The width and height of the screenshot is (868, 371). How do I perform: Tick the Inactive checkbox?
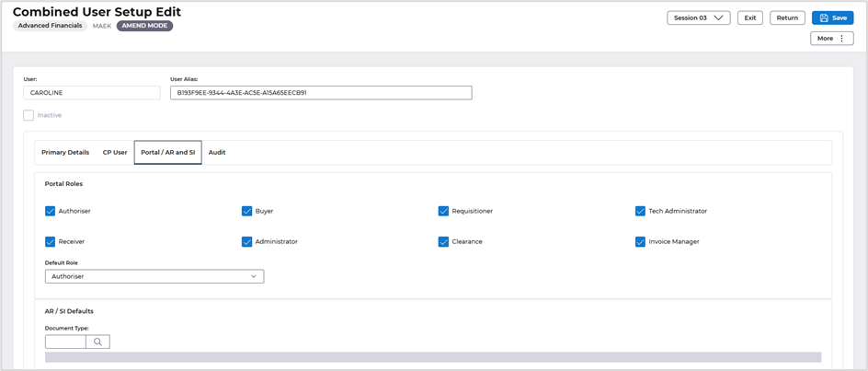pos(29,115)
